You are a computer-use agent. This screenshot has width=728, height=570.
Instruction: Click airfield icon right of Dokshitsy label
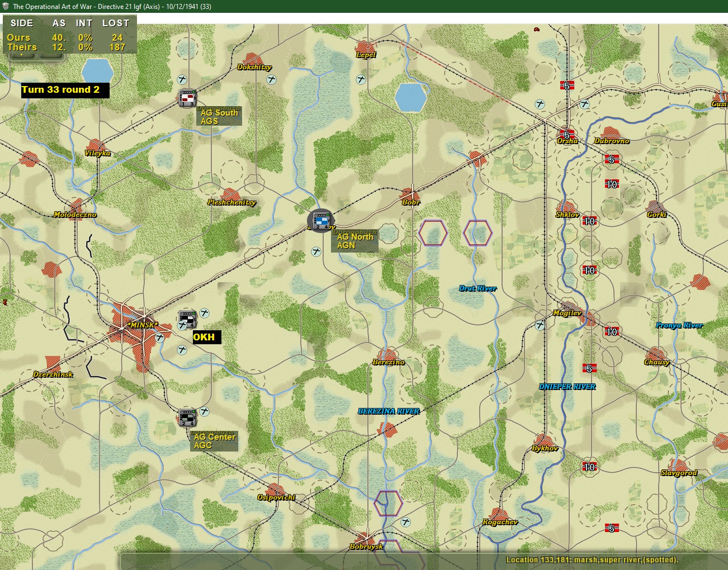point(271,79)
